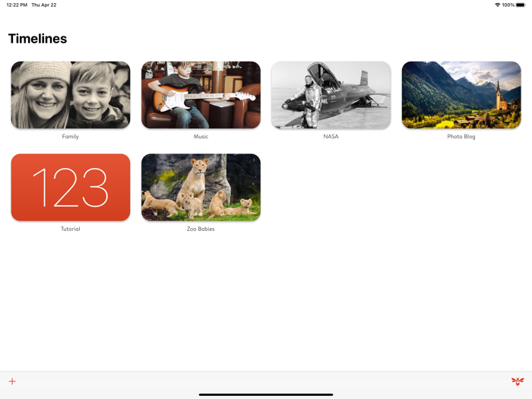The height and width of the screenshot is (399, 532).
Task: Select the Music label text
Action: tap(201, 136)
